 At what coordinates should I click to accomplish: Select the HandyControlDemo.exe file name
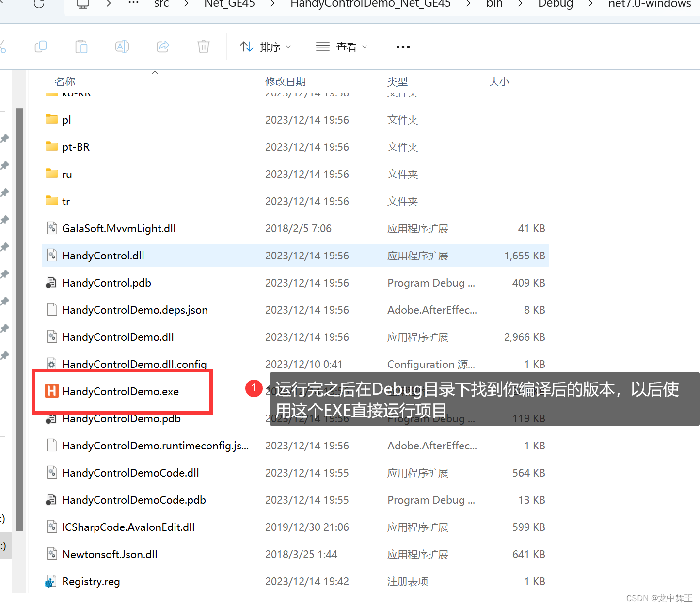(x=120, y=391)
